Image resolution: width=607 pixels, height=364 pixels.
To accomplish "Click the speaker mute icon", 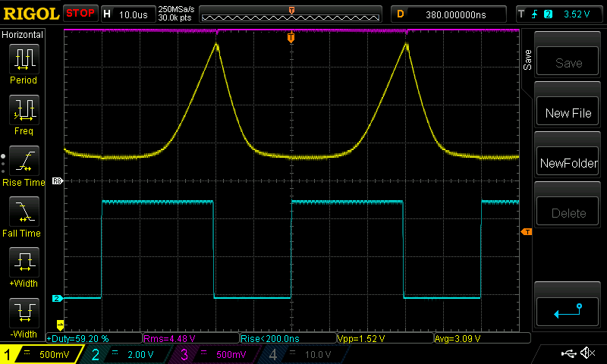I will 587,354.
